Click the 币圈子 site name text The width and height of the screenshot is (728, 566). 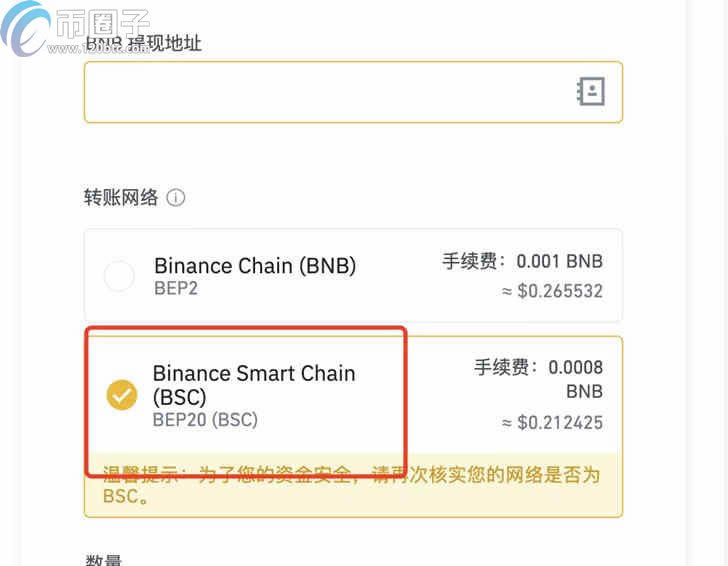point(103,23)
